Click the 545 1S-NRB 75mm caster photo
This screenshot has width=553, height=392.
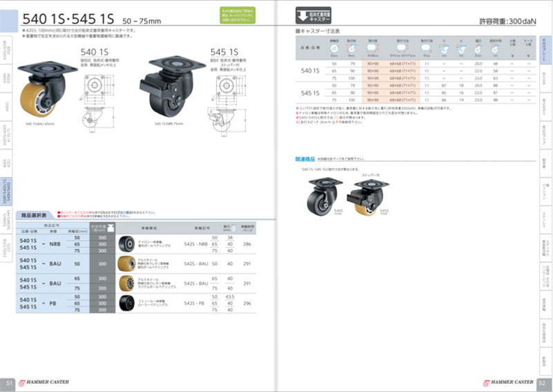coord(173,86)
